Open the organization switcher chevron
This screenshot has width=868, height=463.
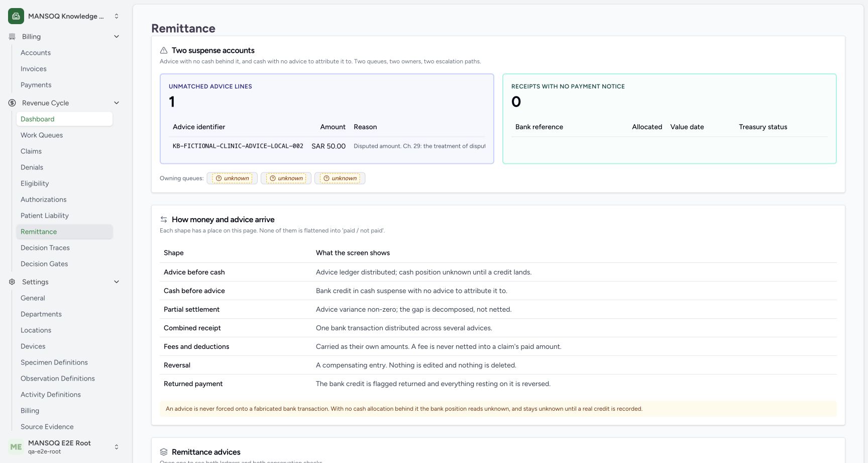pos(117,16)
